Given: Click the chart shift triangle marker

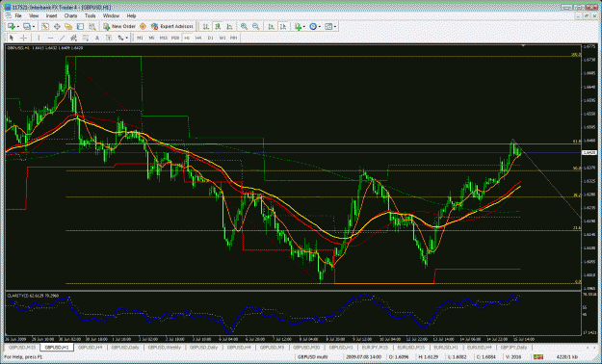Looking at the screenshot, I should click(x=523, y=46).
